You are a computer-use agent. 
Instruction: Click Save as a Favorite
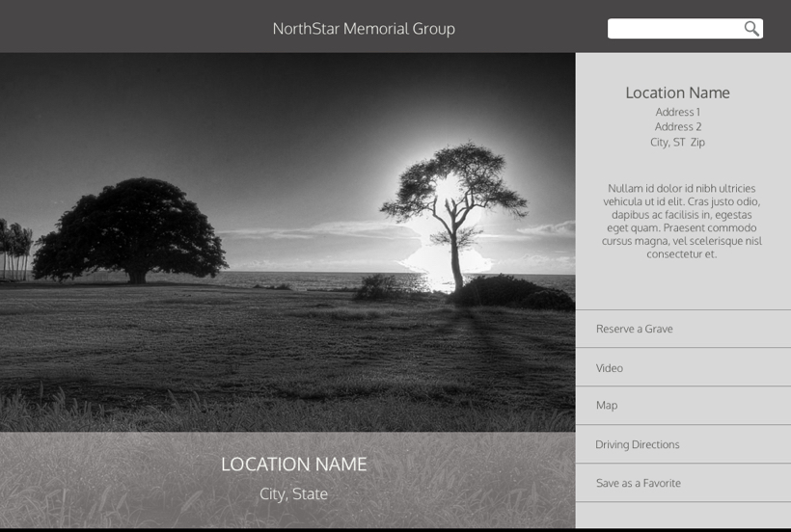click(639, 483)
